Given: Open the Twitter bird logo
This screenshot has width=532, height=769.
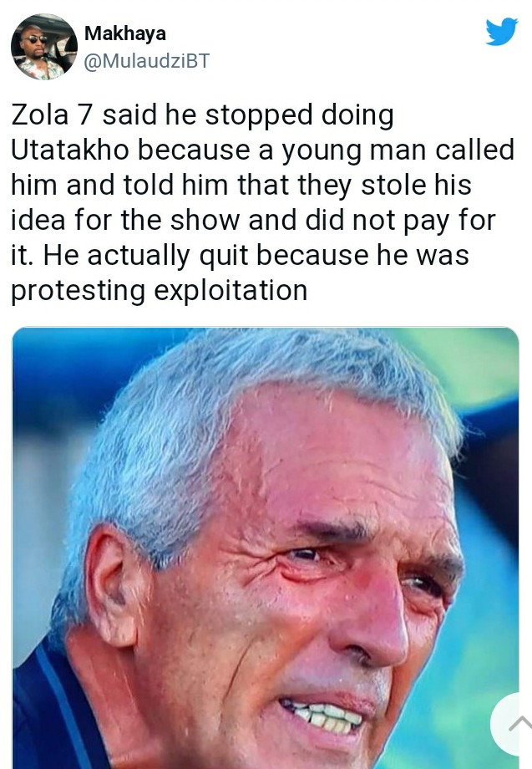Looking at the screenshot, I should tap(502, 32).
